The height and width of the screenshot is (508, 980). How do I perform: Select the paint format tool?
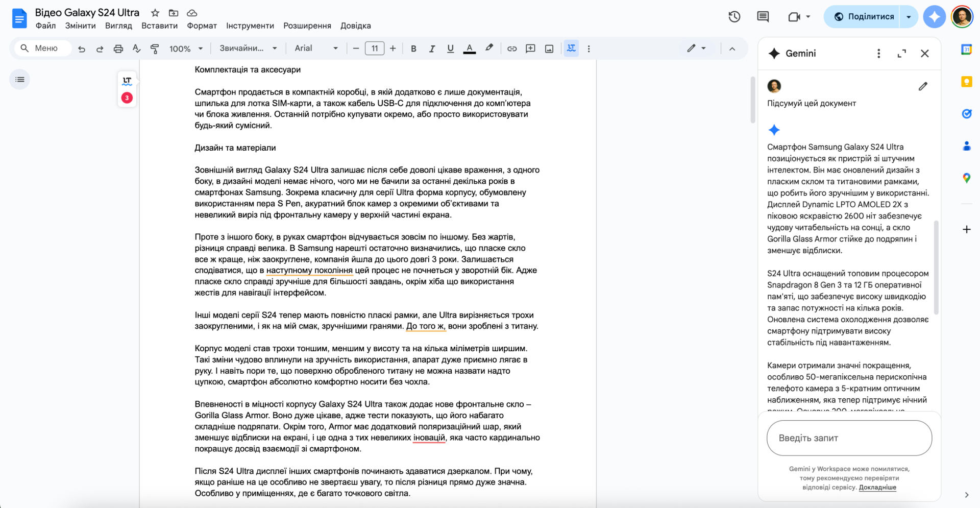[154, 49]
